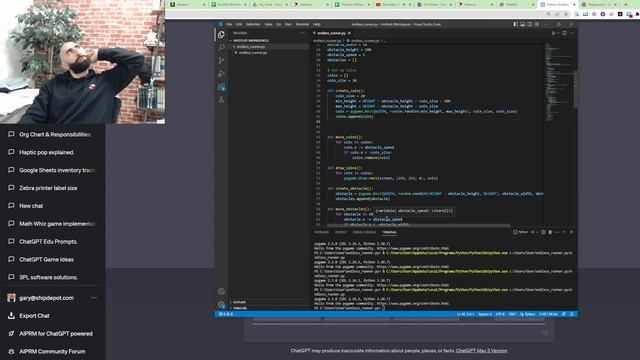Open the Accounts icon in activity bar
The width and height of the screenshot is (640, 360).
pos(221,291)
